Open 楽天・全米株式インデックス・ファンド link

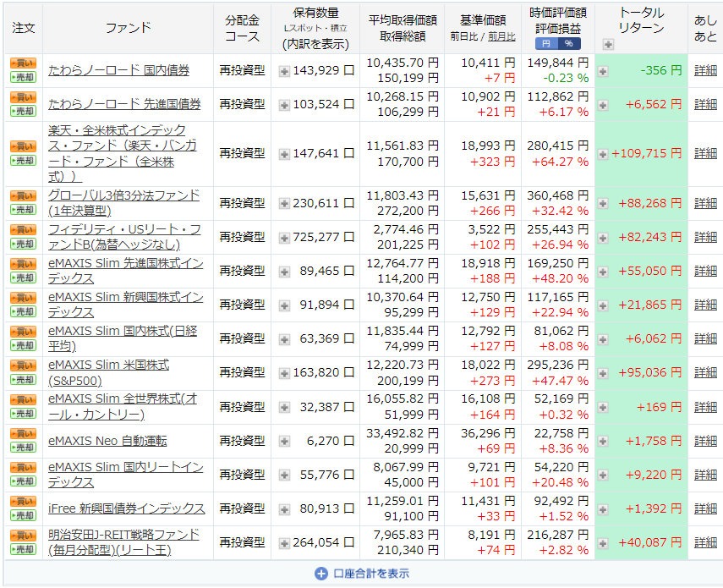[122, 153]
